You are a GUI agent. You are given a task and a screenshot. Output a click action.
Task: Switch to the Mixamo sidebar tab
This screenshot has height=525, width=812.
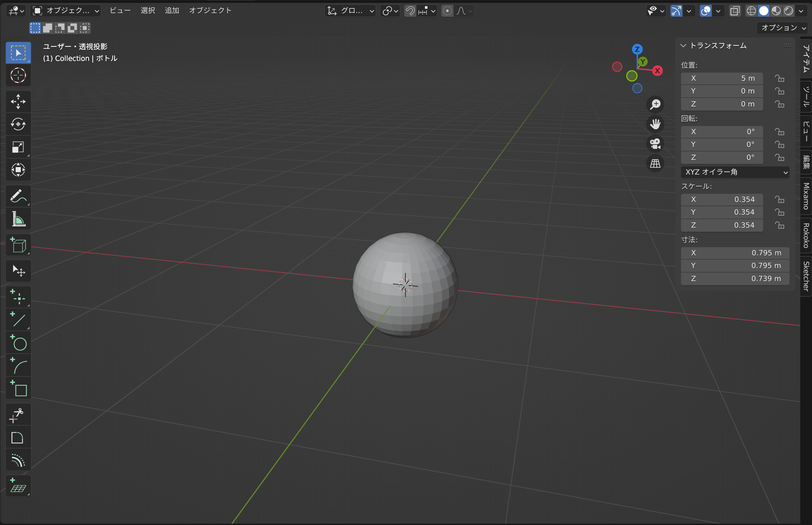(806, 196)
